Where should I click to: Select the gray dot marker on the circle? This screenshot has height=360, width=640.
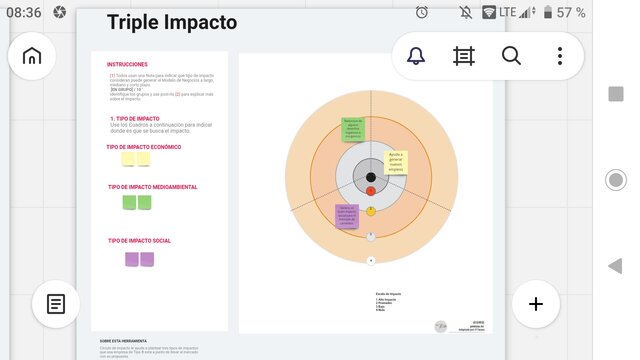click(x=371, y=237)
